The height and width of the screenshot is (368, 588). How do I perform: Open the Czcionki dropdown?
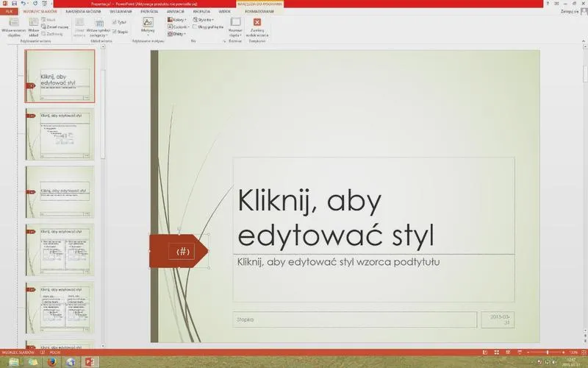[x=179, y=26]
